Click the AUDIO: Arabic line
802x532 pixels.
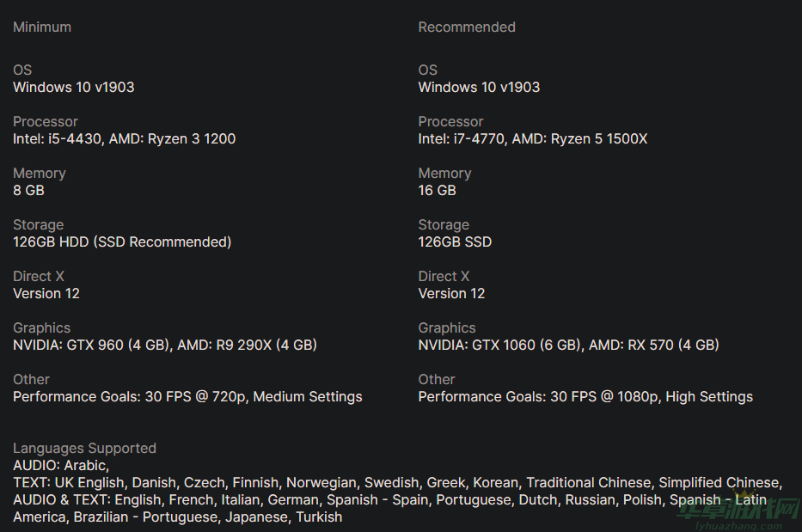pyautogui.click(x=61, y=466)
